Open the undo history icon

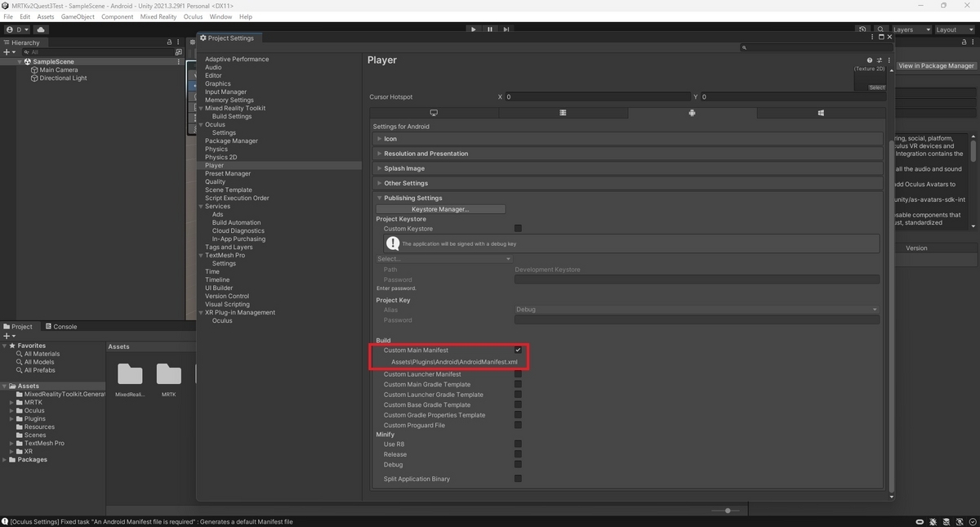(x=863, y=29)
